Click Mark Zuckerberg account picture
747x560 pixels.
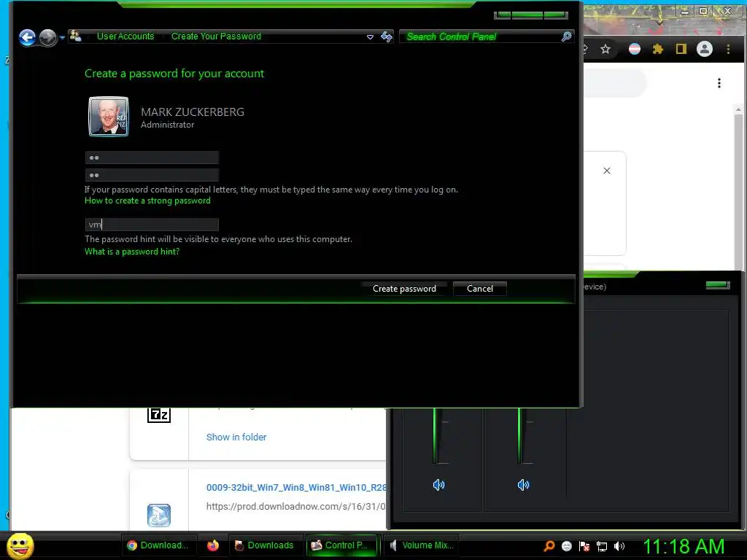click(109, 117)
